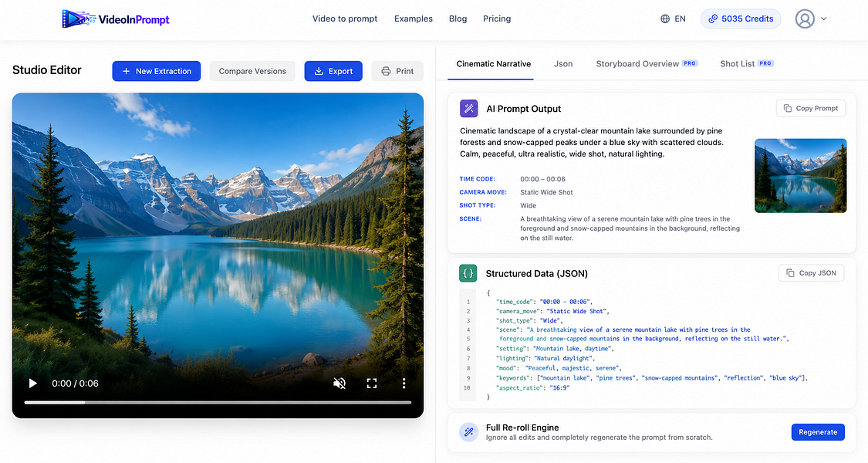868x463 pixels.
Task: Start a New Extraction
Action: click(156, 71)
